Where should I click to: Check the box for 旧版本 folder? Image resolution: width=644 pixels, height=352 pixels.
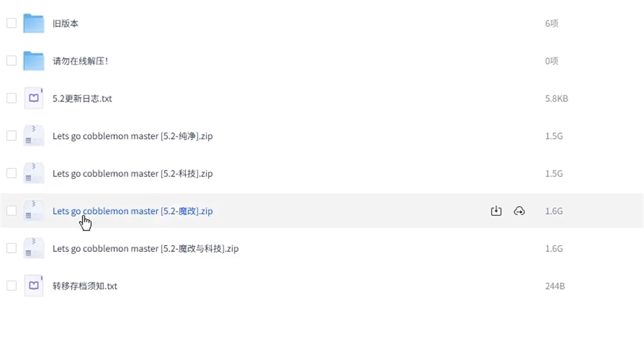[x=11, y=24]
